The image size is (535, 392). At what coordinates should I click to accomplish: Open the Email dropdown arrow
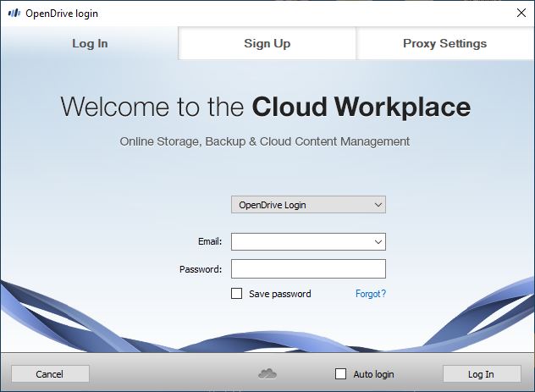(378, 242)
